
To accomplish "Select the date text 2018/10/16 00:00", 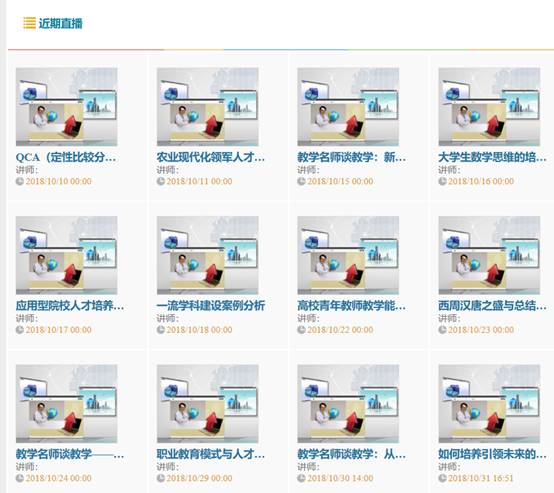I will tap(481, 181).
